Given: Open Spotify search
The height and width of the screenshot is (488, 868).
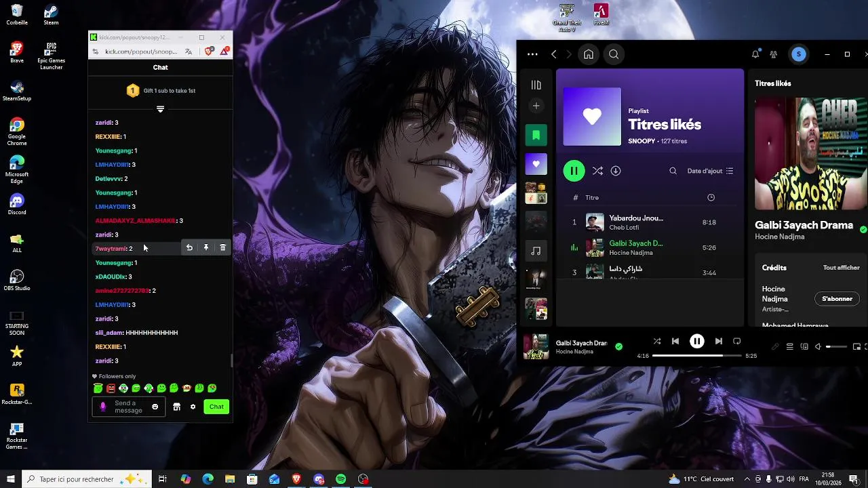Looking at the screenshot, I should click(x=614, y=54).
